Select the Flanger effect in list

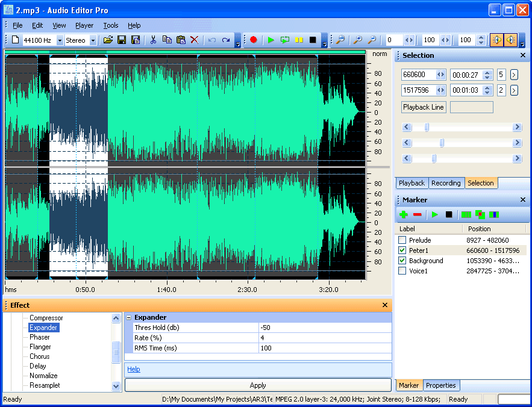40,347
